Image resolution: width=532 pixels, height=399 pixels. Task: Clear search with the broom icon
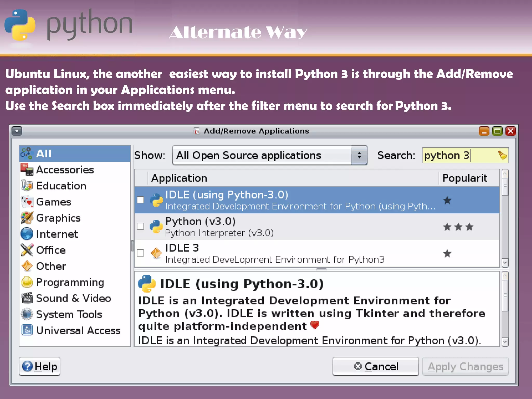pos(502,155)
